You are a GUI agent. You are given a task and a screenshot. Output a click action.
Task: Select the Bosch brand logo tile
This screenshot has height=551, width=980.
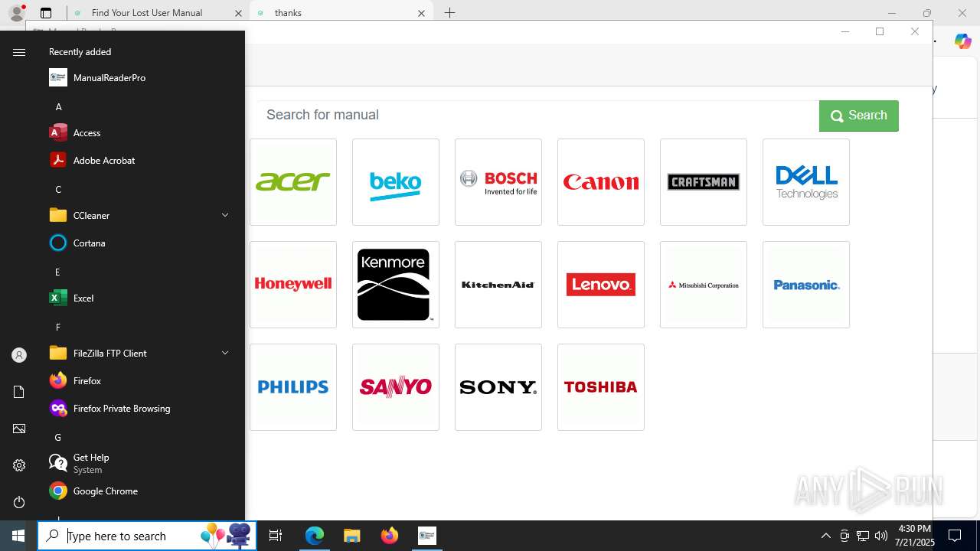click(x=498, y=182)
